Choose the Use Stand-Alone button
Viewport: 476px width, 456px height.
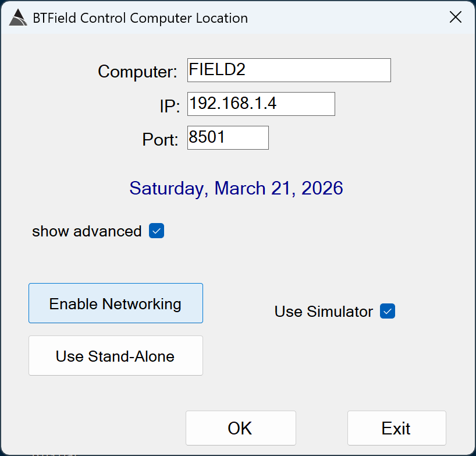tap(115, 356)
